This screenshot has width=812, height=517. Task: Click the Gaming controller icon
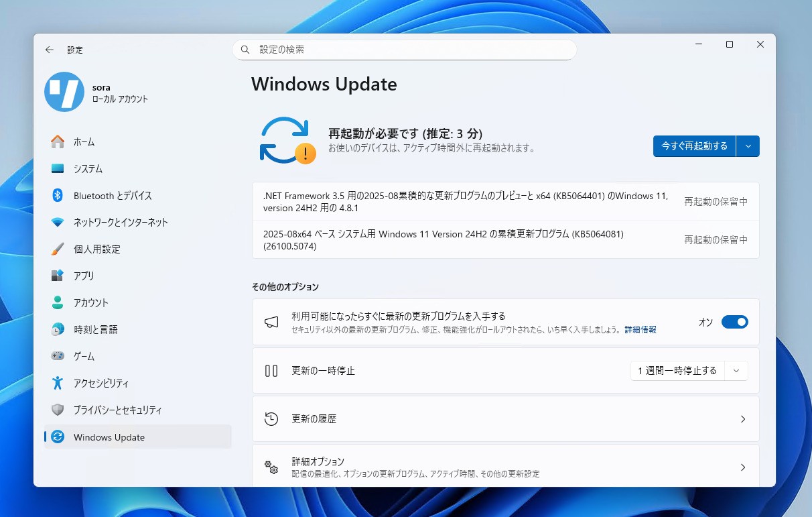[x=58, y=356]
